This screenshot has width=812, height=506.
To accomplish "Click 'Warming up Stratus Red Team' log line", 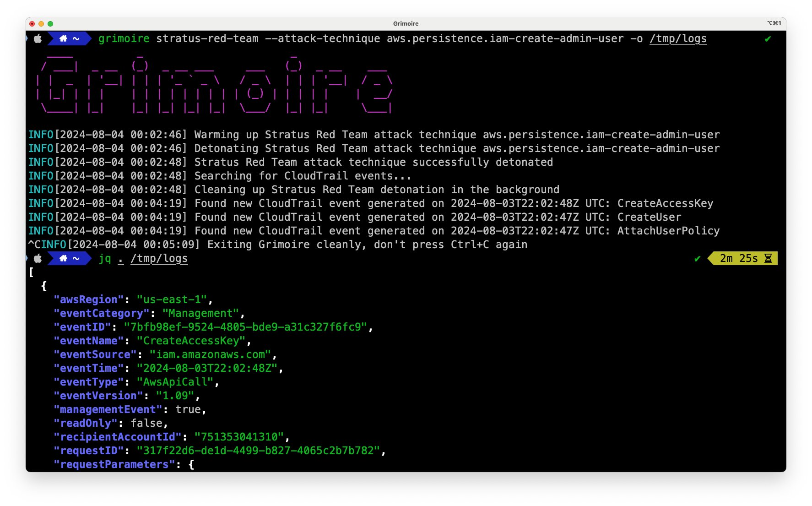I will click(x=374, y=135).
